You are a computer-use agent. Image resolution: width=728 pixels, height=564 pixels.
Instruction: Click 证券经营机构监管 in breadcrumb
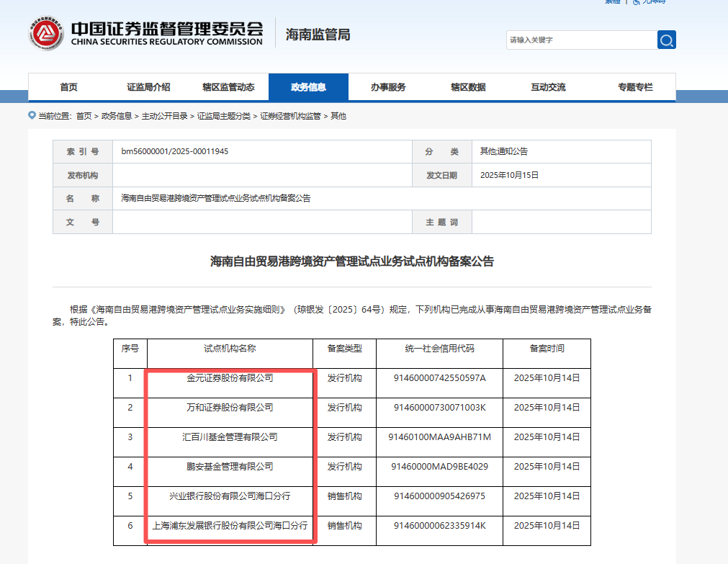(x=290, y=116)
